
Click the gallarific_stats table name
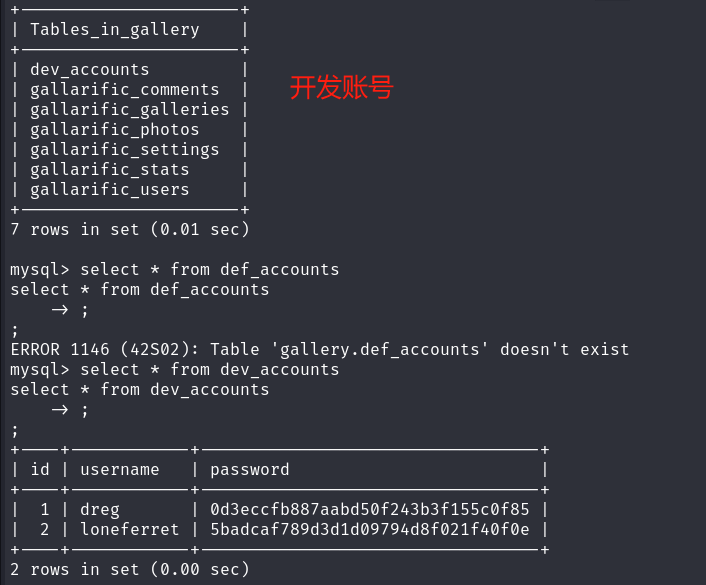pos(110,170)
